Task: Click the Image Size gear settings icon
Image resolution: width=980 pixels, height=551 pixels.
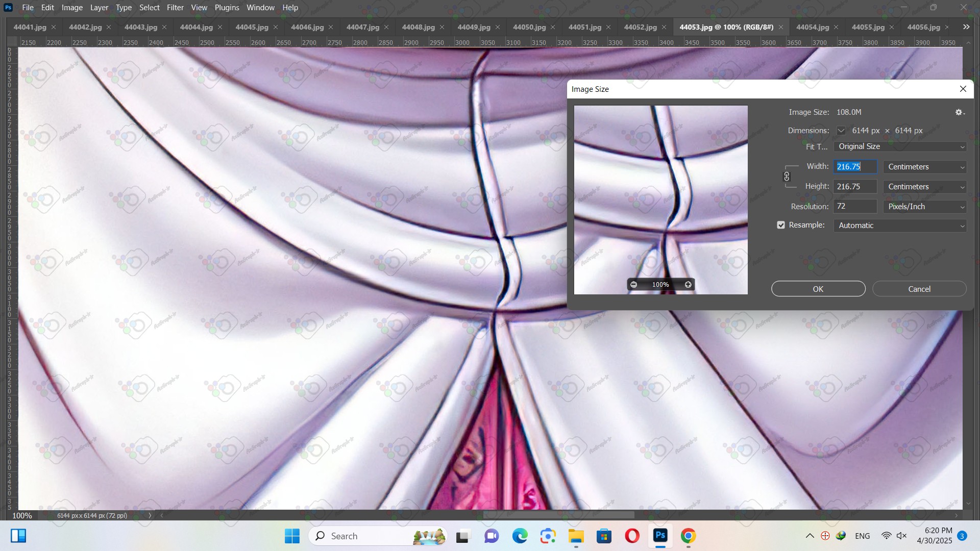Action: [959, 112]
